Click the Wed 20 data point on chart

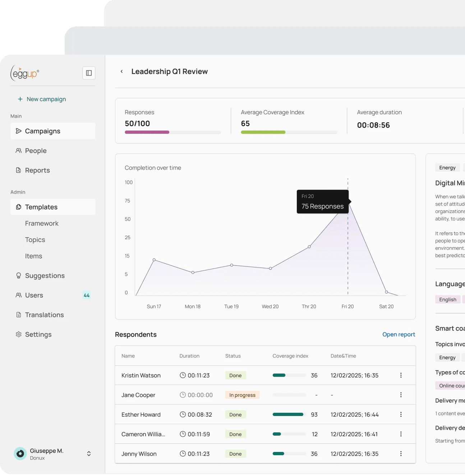[270, 268]
